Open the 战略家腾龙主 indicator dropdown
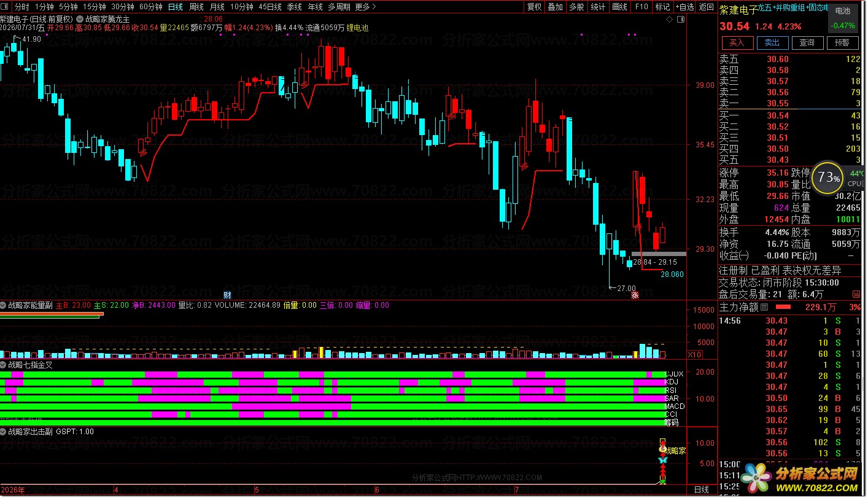The height and width of the screenshot is (498, 868). 80,19
